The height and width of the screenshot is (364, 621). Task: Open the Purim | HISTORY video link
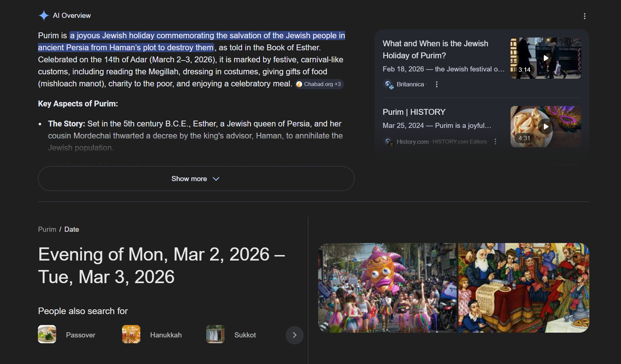(414, 112)
